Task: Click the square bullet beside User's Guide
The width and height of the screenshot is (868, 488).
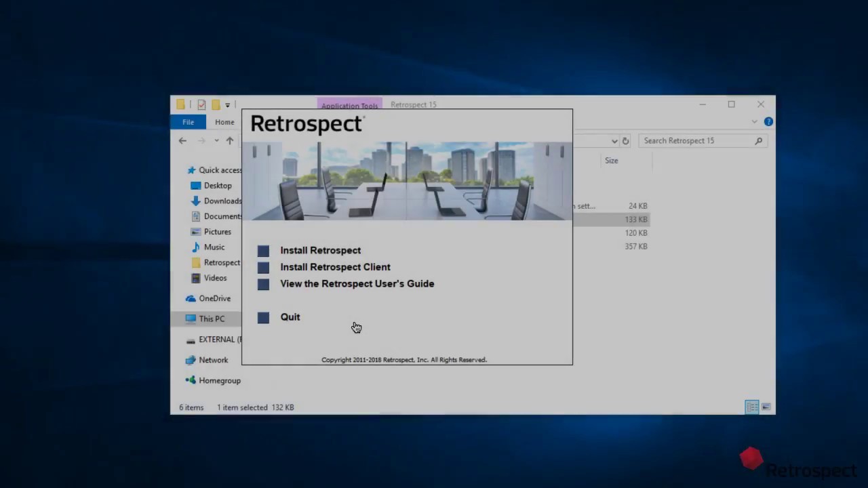Action: coord(263,284)
